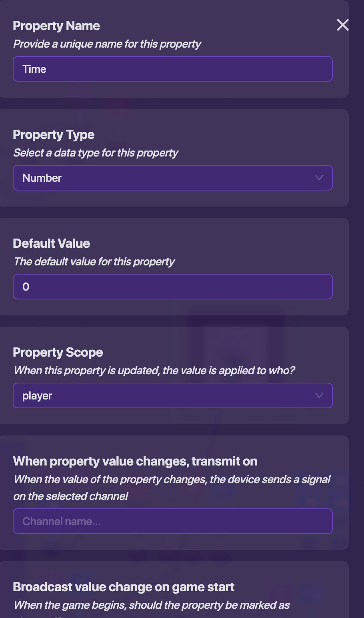The height and width of the screenshot is (618, 364).
Task: Click the Property Name field containing Time
Action: tap(172, 69)
